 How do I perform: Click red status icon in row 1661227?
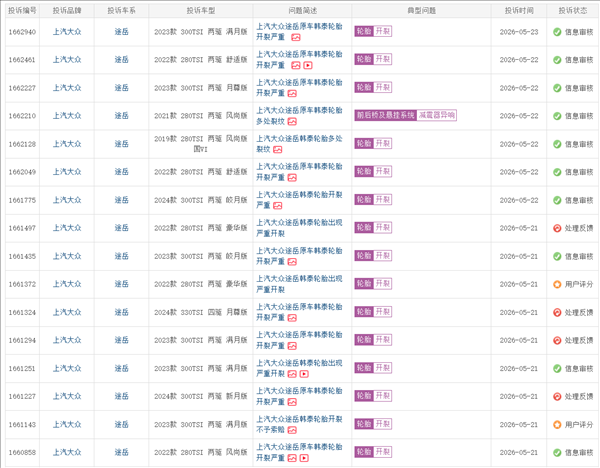(557, 396)
